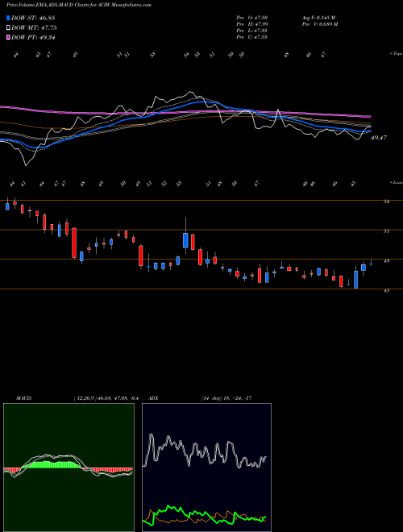Click the blue DOW ST legend swatch
Image resolution: width=403 pixels, height=532 pixels.
click(8, 18)
